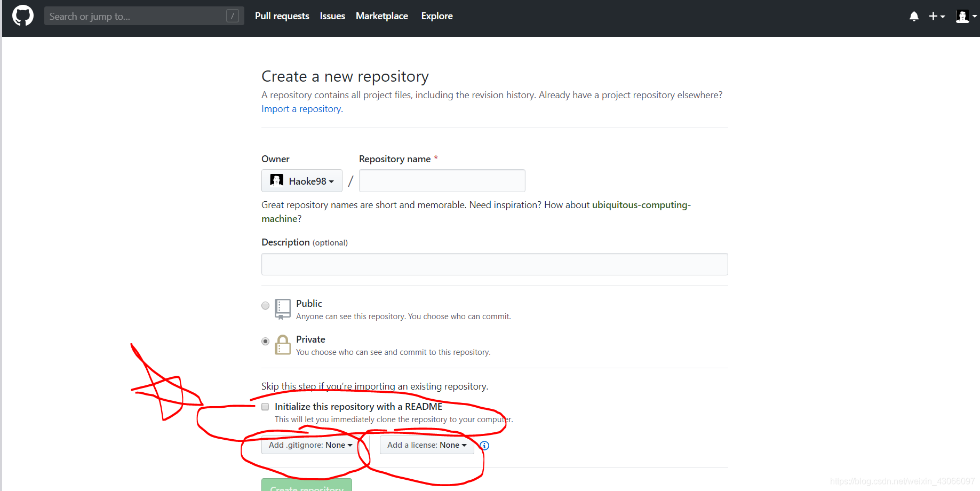Click the Haoke98 owner avatar
This screenshot has width=980, height=491.
[276, 180]
